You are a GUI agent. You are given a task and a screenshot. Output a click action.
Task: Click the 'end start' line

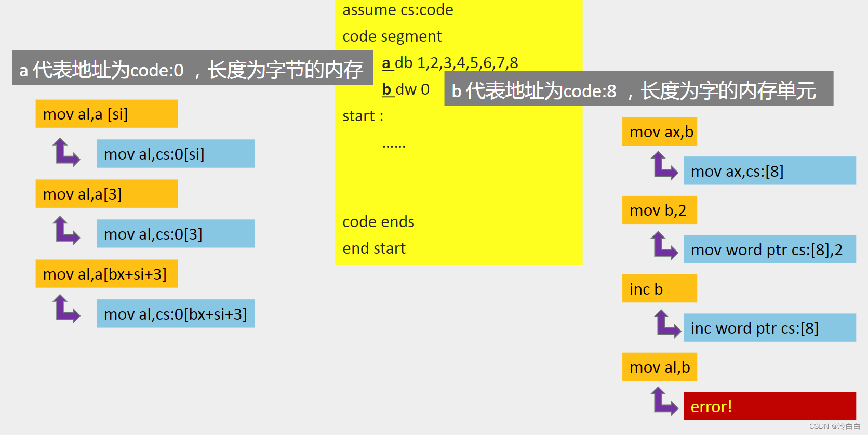pos(374,248)
